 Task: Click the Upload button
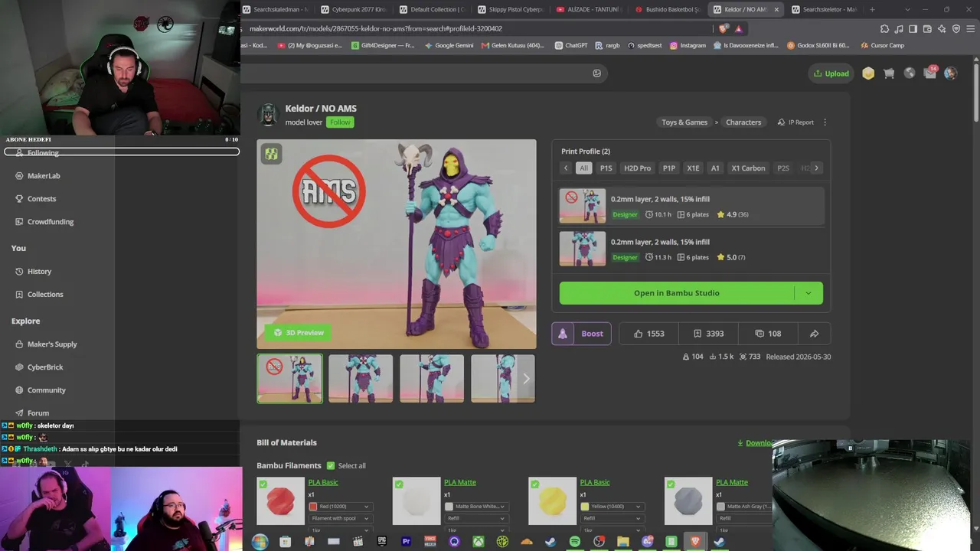click(831, 73)
